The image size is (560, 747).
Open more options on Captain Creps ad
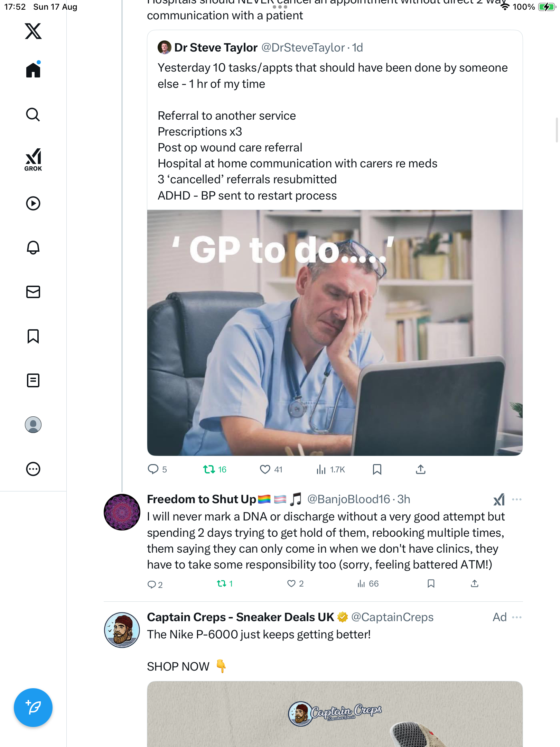pyautogui.click(x=516, y=617)
